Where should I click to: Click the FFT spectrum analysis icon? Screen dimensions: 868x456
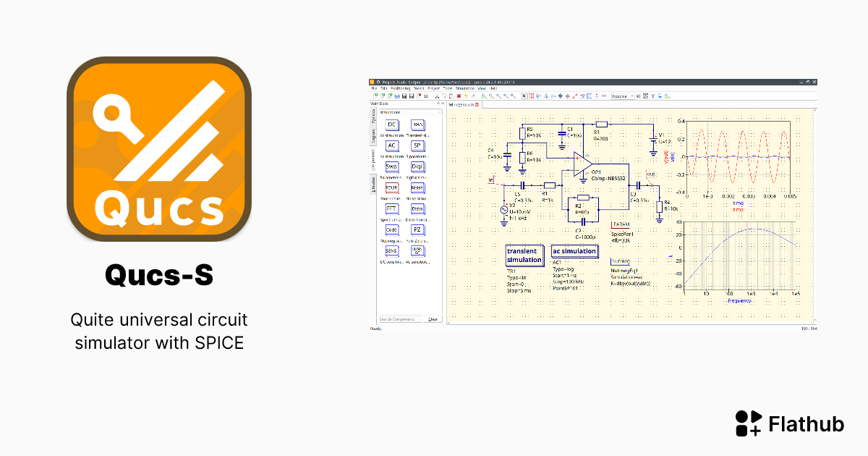392,208
